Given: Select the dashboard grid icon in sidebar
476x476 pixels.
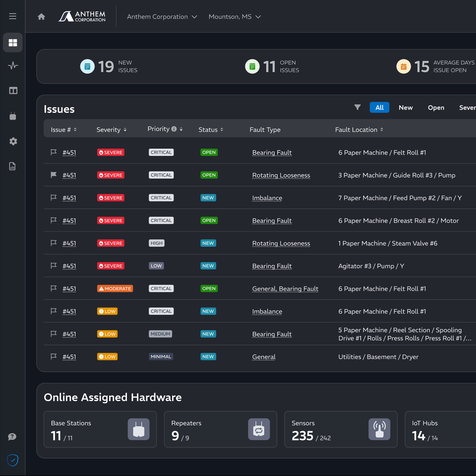Looking at the screenshot, I should 13,43.
